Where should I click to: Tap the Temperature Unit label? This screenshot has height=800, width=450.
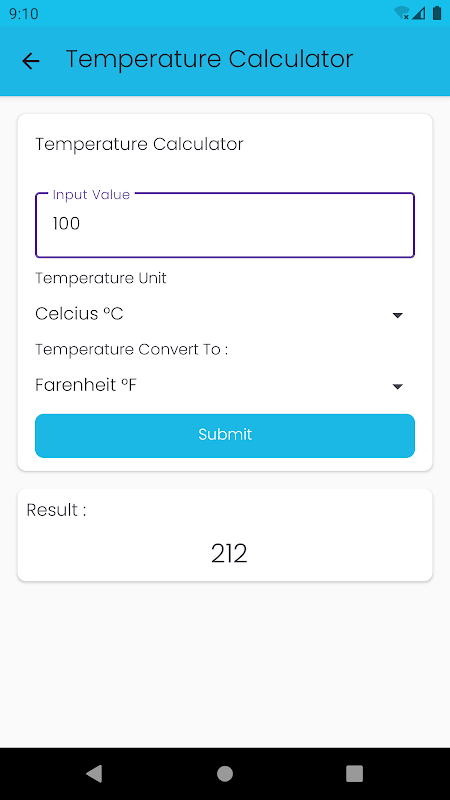tap(101, 278)
